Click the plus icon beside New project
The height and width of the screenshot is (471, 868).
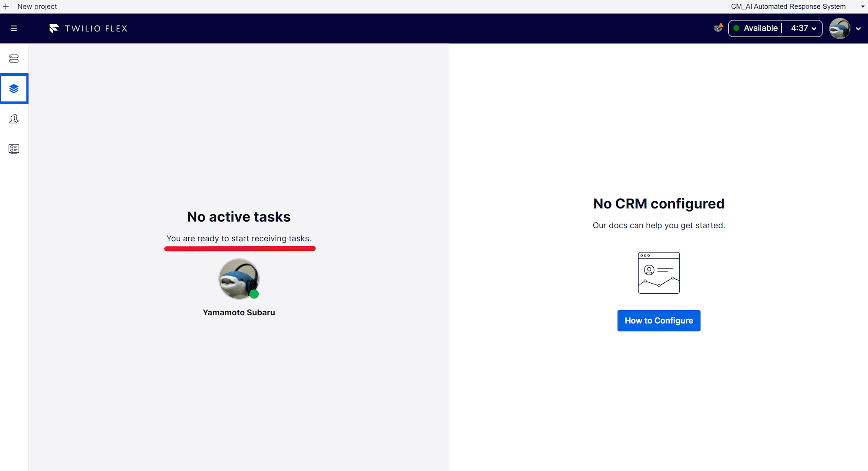[6, 7]
